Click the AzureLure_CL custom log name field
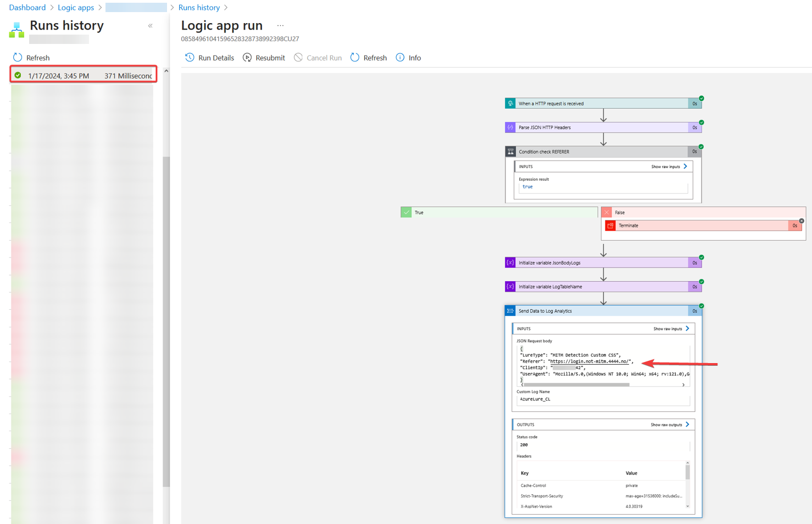812x524 pixels. coord(603,399)
